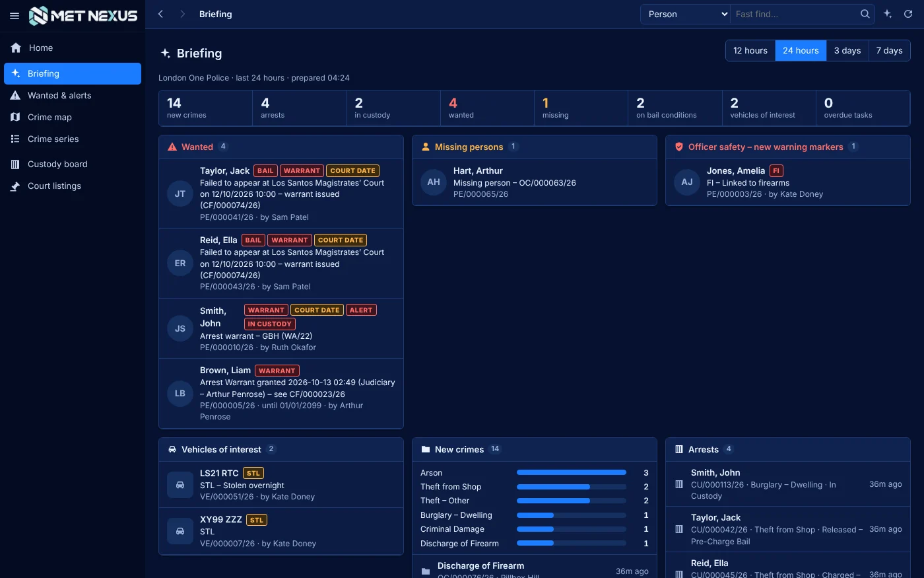The height and width of the screenshot is (578, 924).
Task: Select the 7 days range
Action: (889, 50)
